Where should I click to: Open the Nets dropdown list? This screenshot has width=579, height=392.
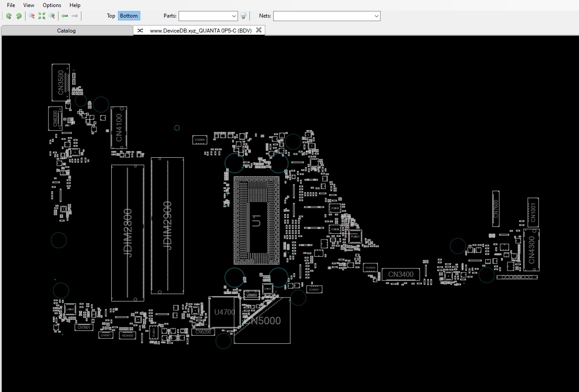tap(376, 16)
